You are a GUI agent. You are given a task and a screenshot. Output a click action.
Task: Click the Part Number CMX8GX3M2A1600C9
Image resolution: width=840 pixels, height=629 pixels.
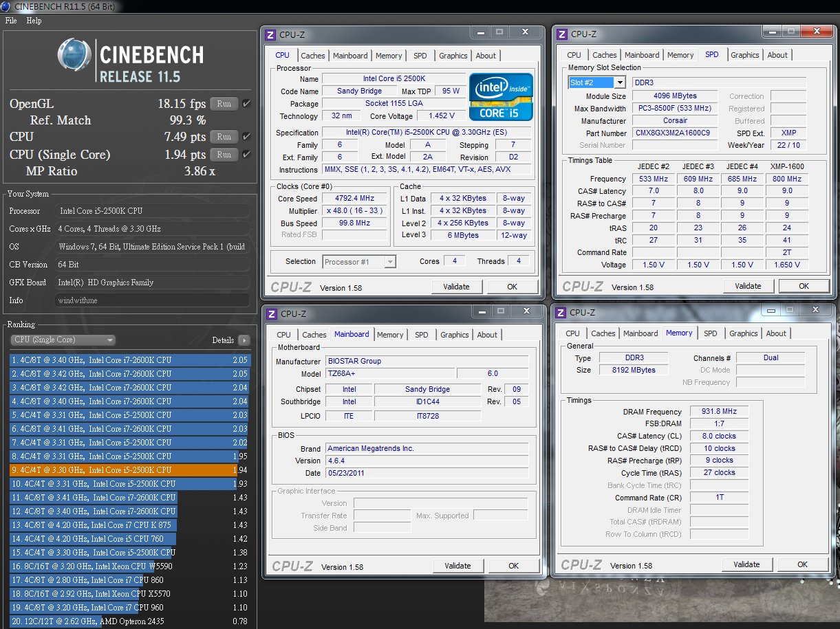(676, 133)
